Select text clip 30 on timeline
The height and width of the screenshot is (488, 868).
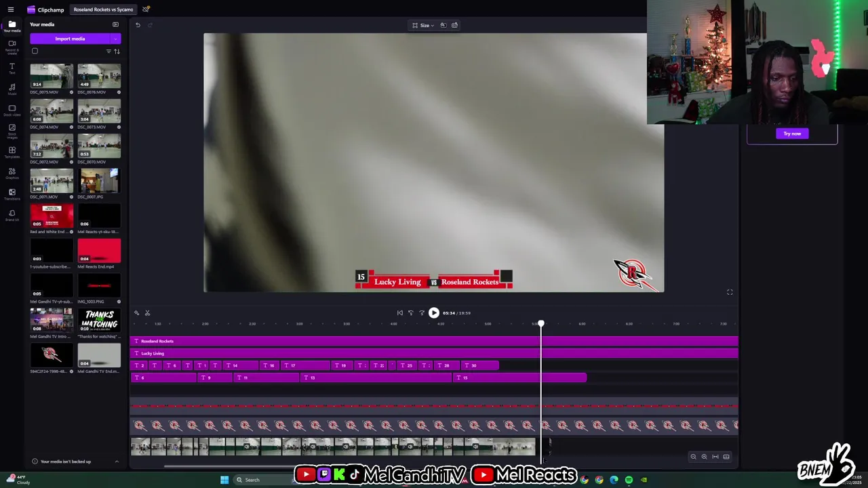(480, 365)
